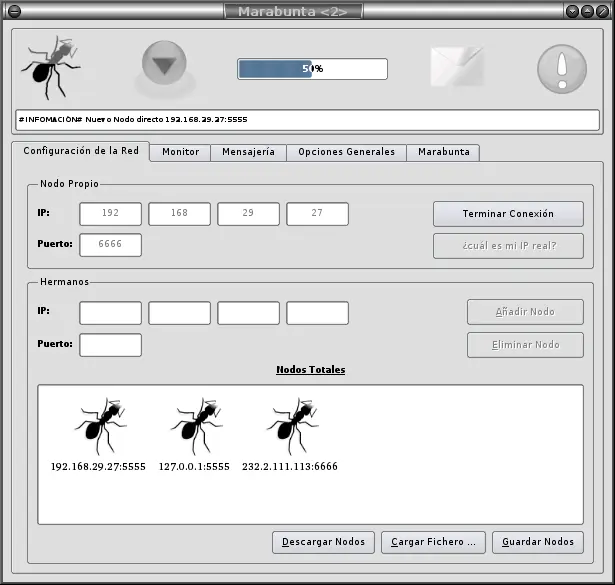The width and height of the screenshot is (615, 585).
Task: Click the ¿cuál es mi IP real? button
Action: [508, 246]
